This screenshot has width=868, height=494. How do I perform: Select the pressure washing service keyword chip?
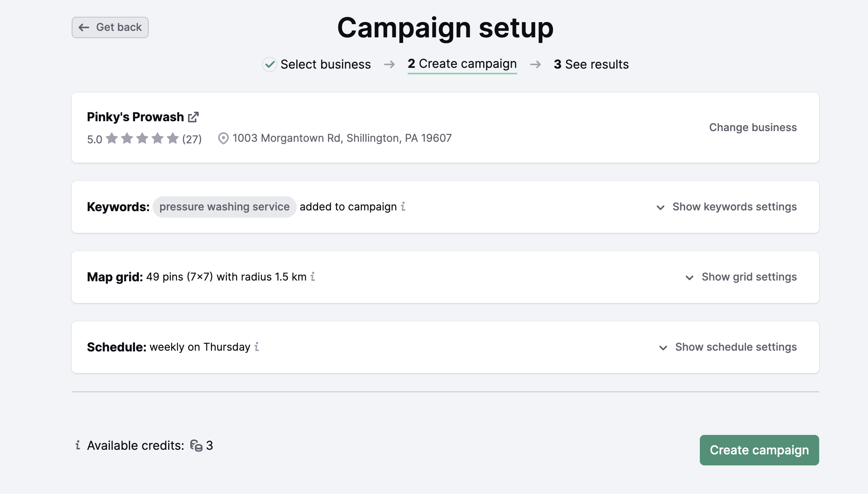(224, 207)
